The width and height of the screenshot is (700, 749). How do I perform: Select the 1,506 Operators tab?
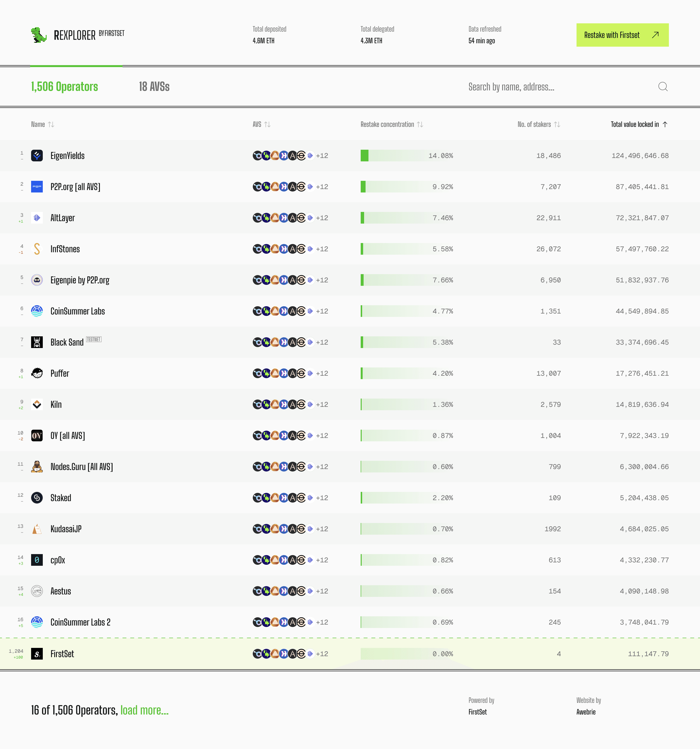pyautogui.click(x=64, y=87)
